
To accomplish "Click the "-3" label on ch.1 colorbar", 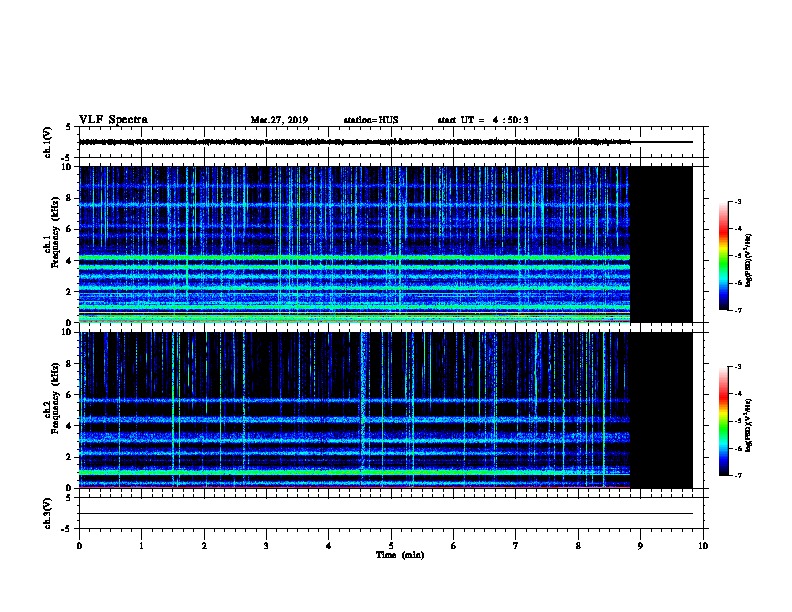I will pyautogui.click(x=738, y=201).
